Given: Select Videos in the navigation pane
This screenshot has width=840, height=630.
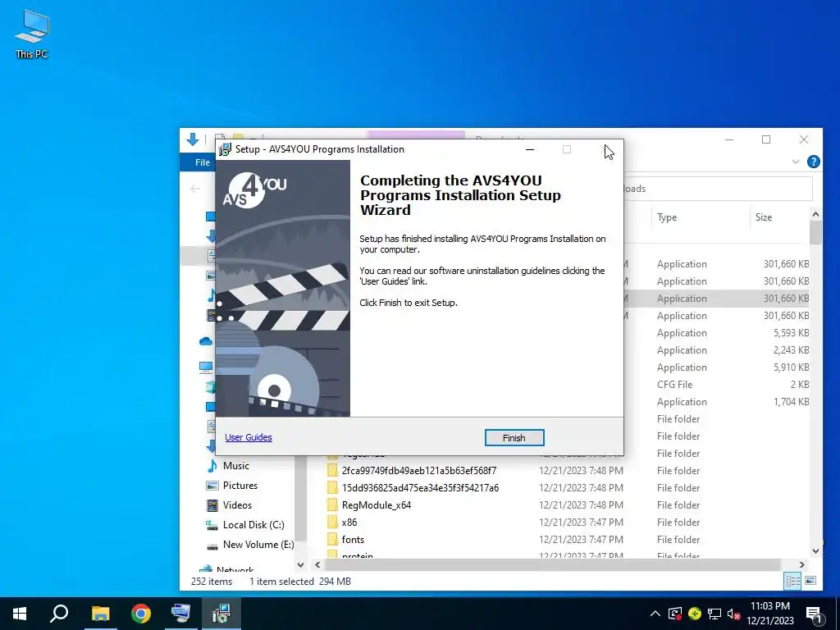Looking at the screenshot, I should point(237,505).
